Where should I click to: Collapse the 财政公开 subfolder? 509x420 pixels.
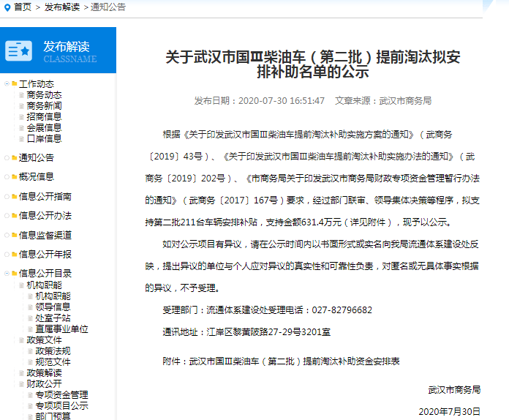pos(21,383)
